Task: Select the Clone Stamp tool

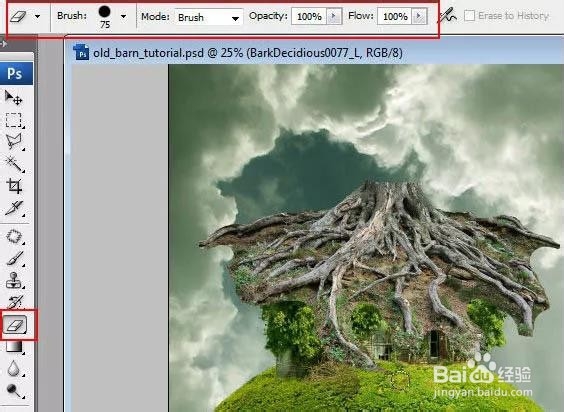Action: coord(14,281)
